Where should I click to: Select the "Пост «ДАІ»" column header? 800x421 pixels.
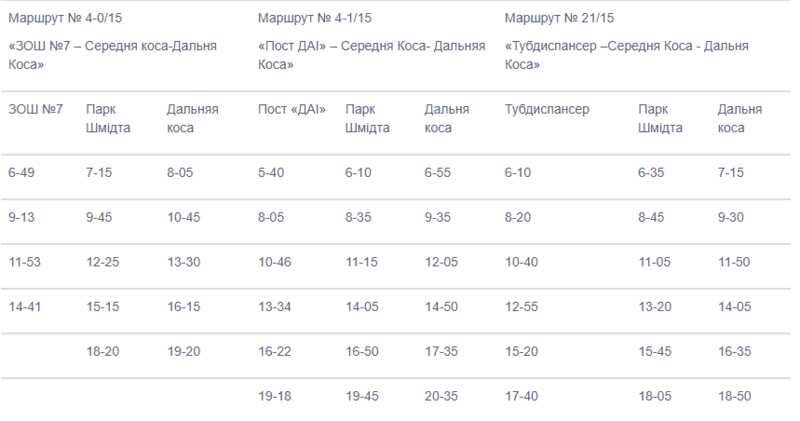tap(293, 108)
